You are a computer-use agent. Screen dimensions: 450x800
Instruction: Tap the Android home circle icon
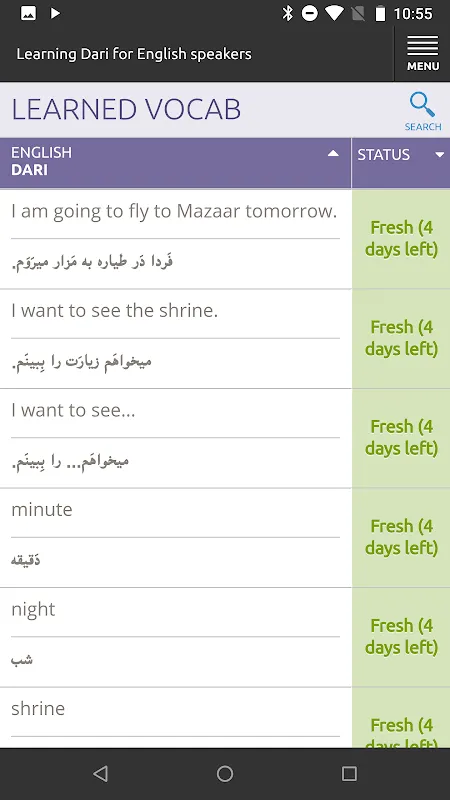225,773
